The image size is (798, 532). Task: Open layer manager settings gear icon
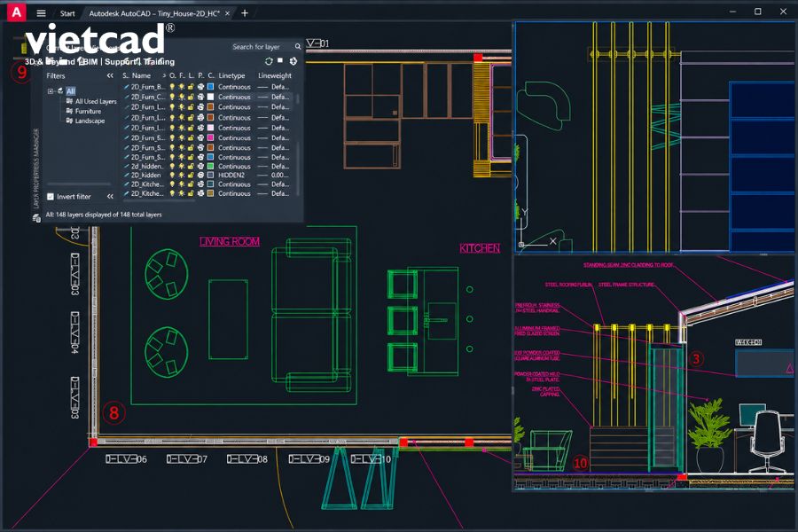coord(293,61)
